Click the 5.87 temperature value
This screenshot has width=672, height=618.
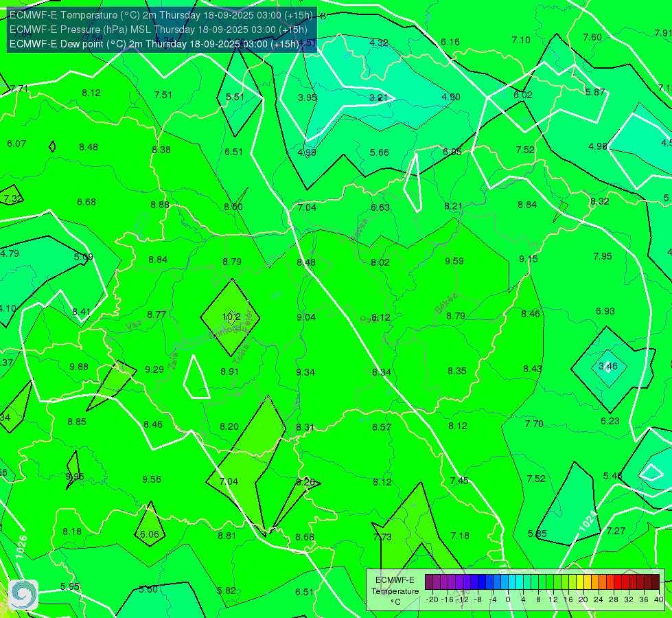pyautogui.click(x=595, y=92)
